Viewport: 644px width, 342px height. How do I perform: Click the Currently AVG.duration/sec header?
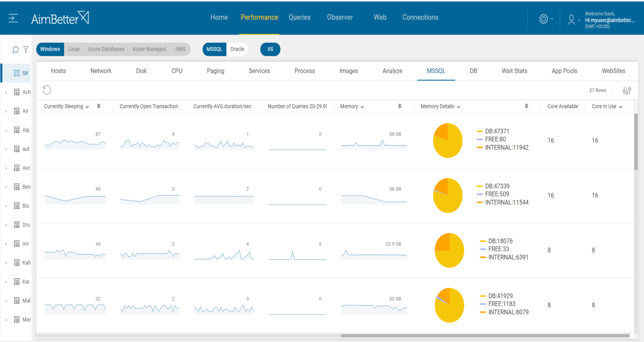[222, 106]
